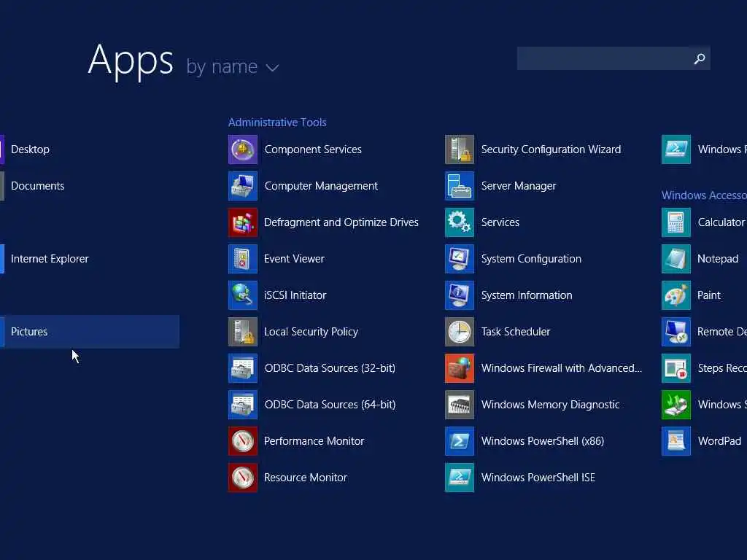Launch the Task Scheduler clock icon
Image resolution: width=747 pixels, height=560 pixels.
pos(460,332)
